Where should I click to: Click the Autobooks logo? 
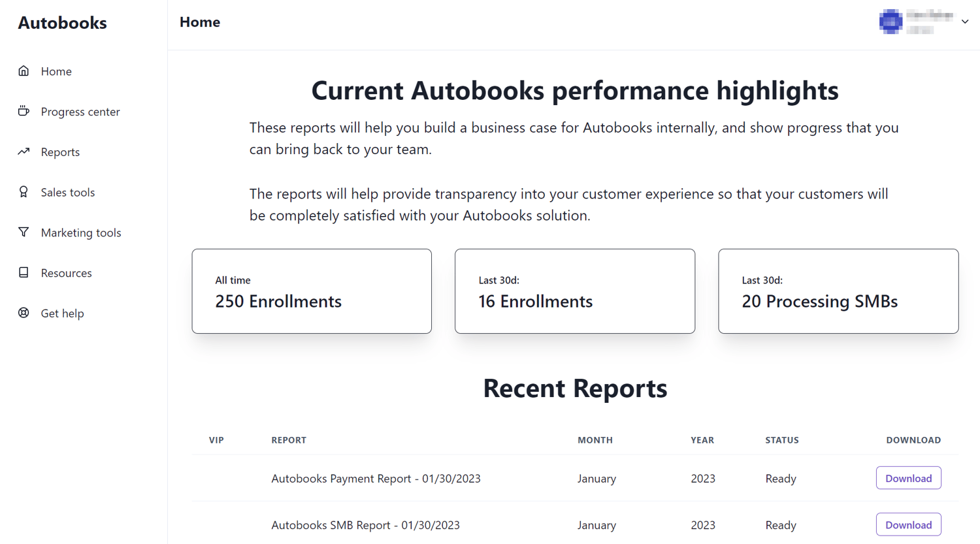[x=62, y=22]
